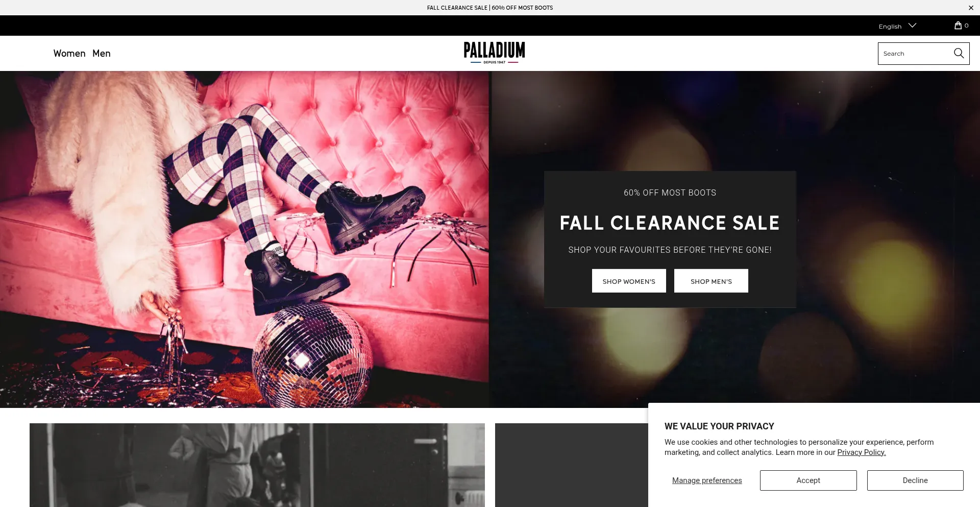
Task: Expand the English language chevron
Action: (x=912, y=26)
